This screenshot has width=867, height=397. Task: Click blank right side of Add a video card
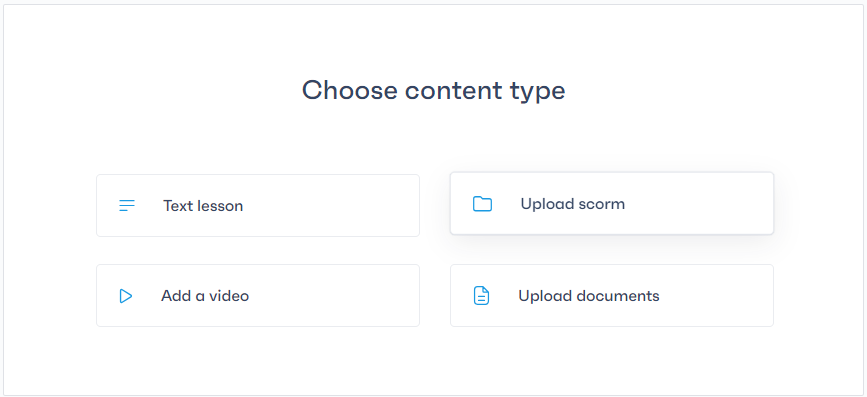(x=343, y=295)
